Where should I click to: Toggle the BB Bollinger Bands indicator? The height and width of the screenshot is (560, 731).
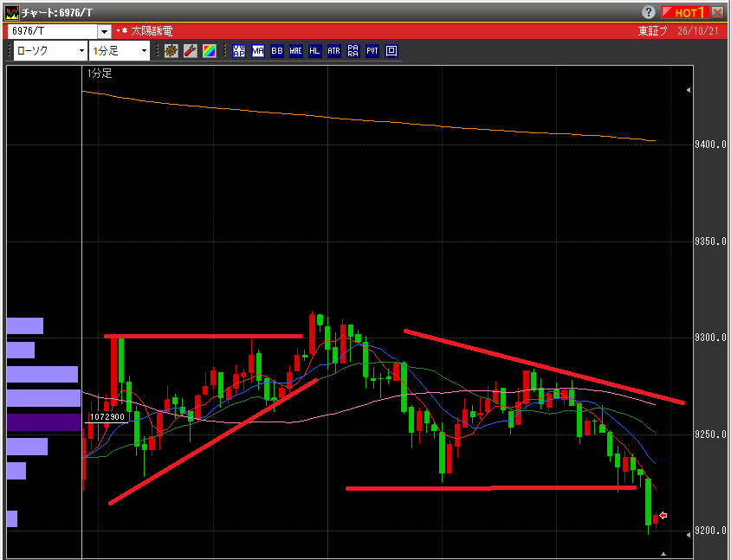[x=277, y=51]
